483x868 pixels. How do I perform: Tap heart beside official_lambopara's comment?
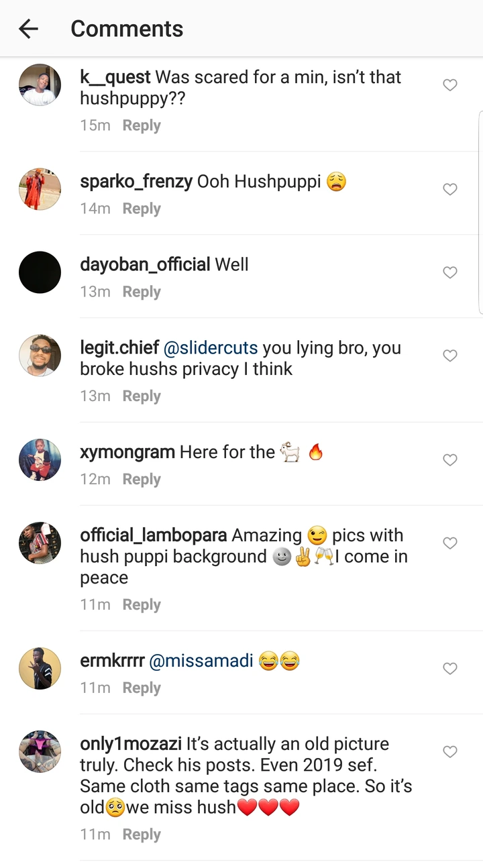point(450,543)
